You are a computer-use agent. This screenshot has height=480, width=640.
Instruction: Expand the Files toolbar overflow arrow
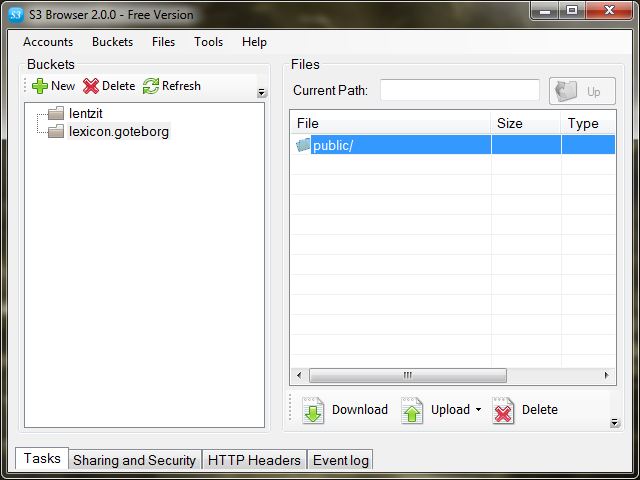[x=614, y=423]
